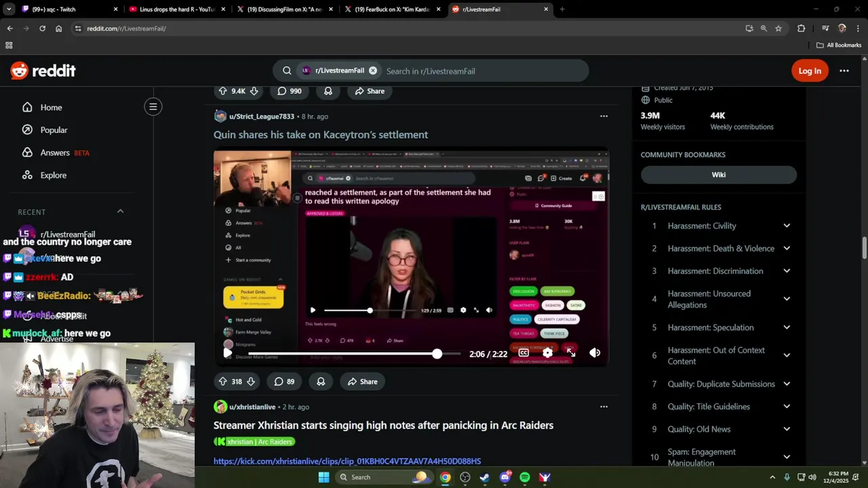Screen dimensions: 868x488
Task: Click the Reddit search magnifier icon
Action: pyautogui.click(x=287, y=70)
